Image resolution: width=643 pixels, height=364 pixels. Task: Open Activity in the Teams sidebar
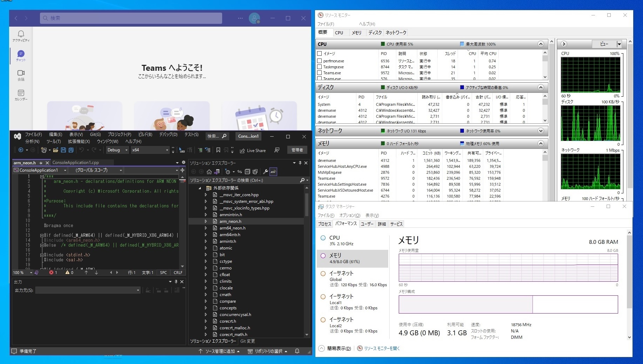point(21,36)
